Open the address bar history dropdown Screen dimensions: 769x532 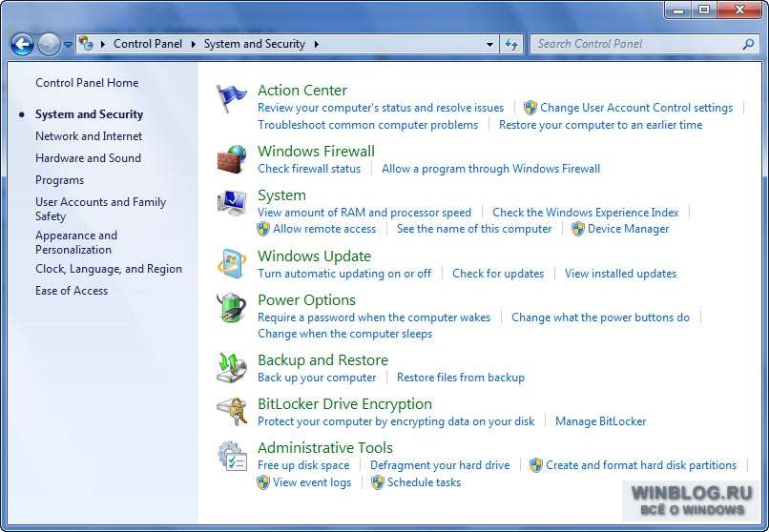489,45
